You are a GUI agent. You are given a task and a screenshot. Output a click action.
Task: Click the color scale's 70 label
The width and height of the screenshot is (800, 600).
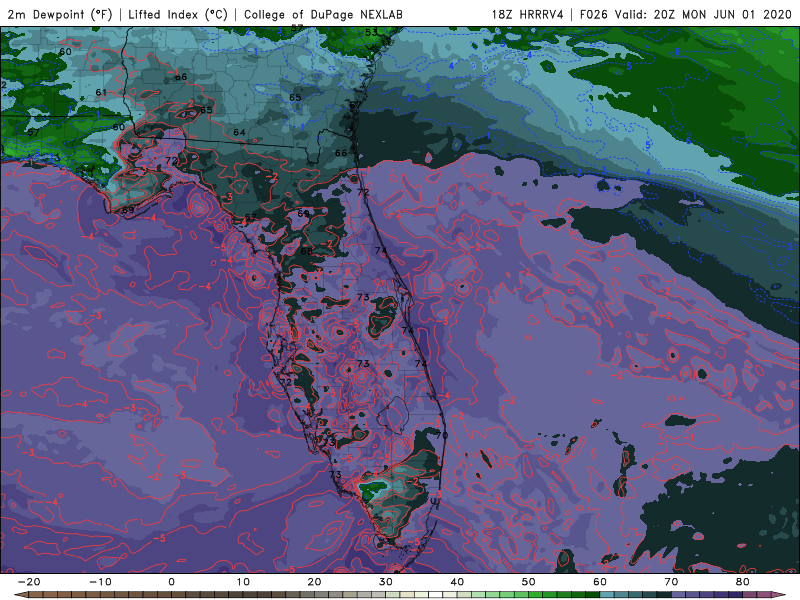671,582
